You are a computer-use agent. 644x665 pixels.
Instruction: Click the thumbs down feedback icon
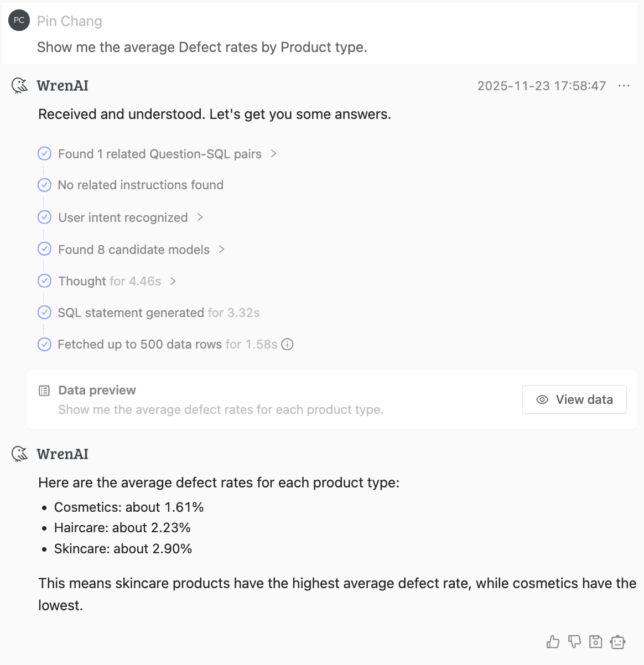coord(574,642)
